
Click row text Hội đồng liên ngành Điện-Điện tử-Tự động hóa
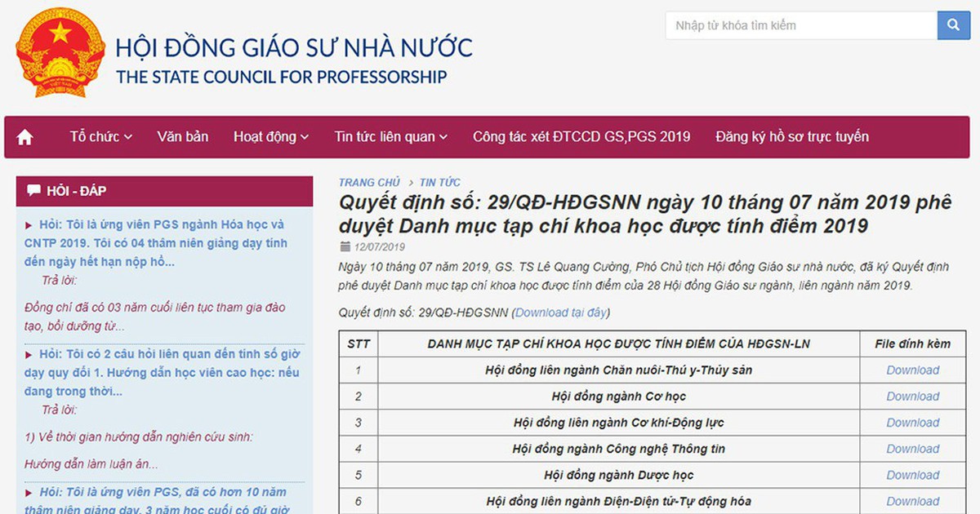click(x=619, y=501)
